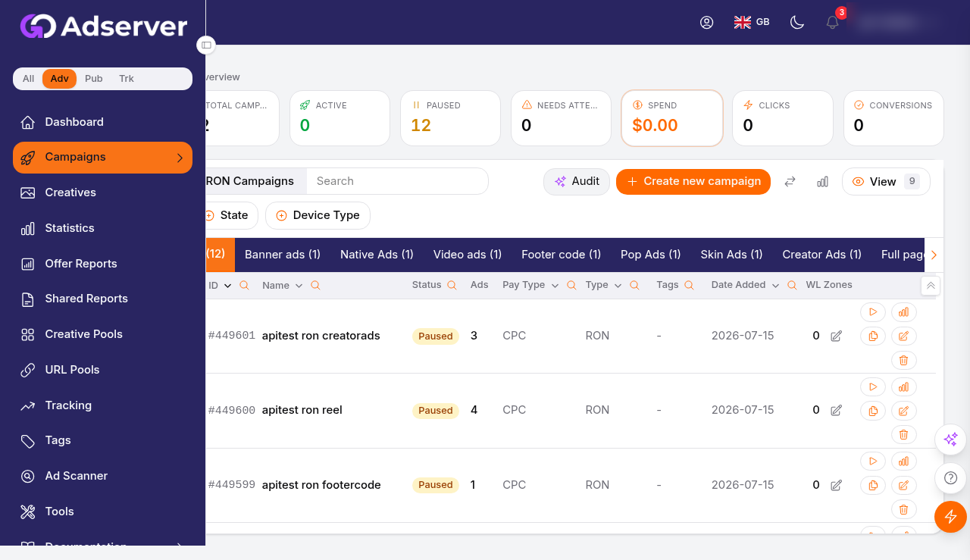This screenshot has height=560, width=970.
Task: Open the Shared Reports page
Action: pos(102,299)
